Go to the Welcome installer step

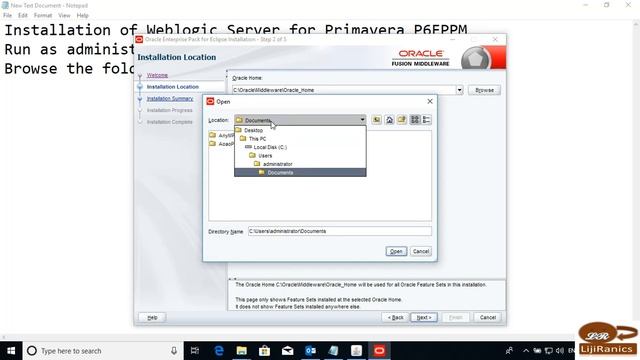click(x=157, y=75)
